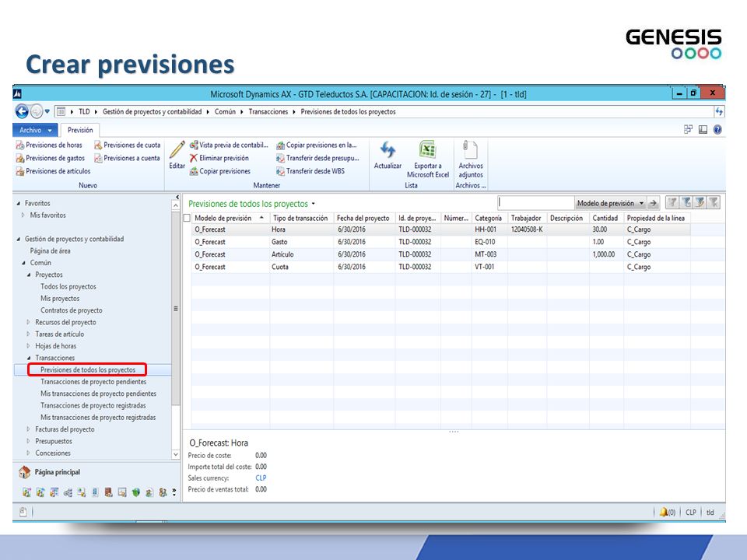Create new Previsiones de horas
747x560 pixels.
tap(49, 145)
